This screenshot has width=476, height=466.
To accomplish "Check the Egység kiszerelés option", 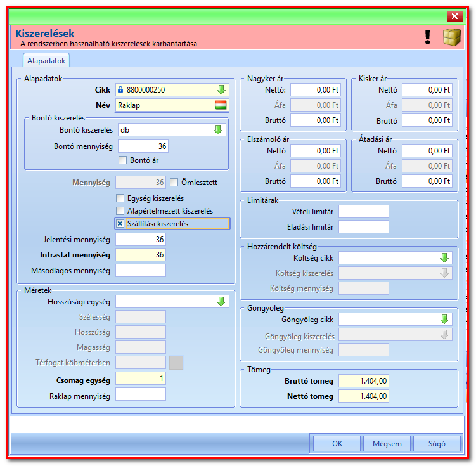I will [120, 198].
